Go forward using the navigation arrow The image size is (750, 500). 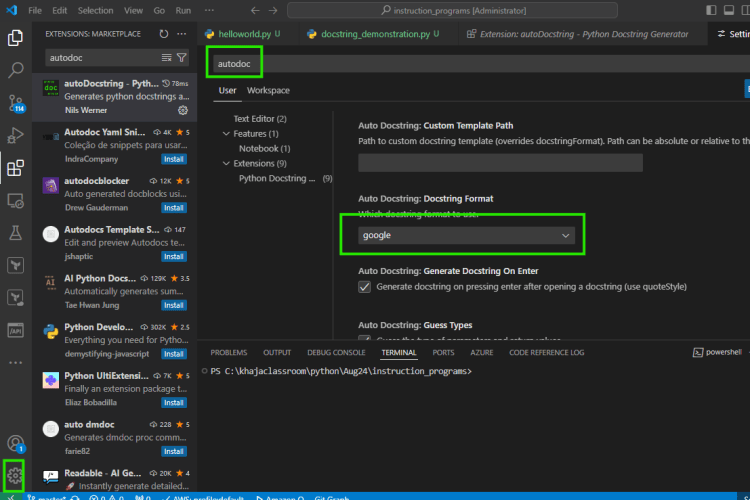[273, 11]
